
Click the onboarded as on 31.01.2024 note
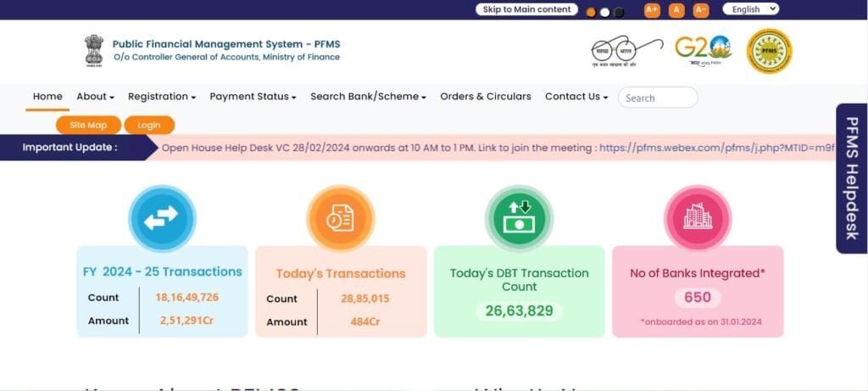[x=701, y=321]
